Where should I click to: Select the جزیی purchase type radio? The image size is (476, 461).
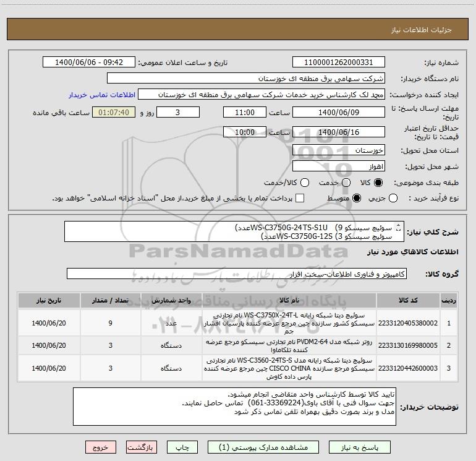(x=393, y=198)
